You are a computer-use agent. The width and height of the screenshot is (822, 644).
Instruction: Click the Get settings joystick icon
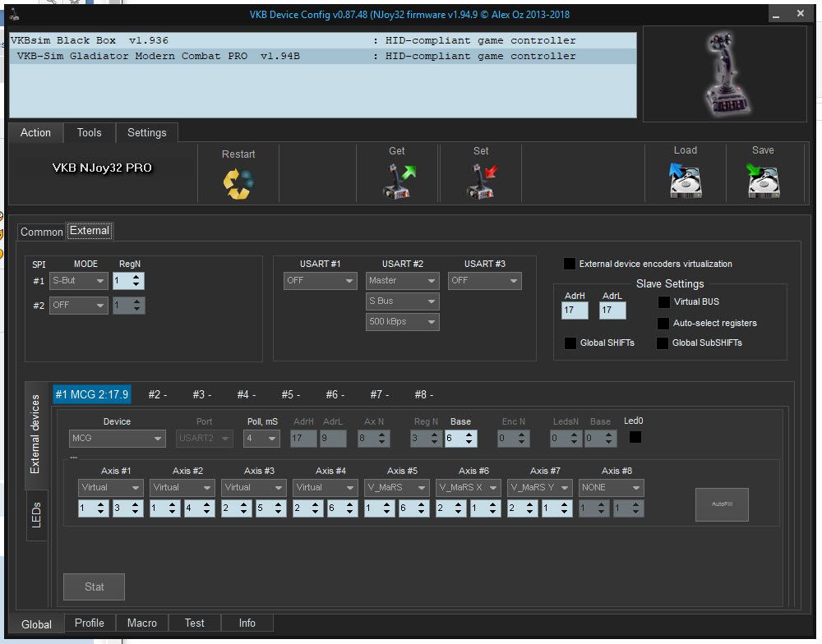(399, 180)
